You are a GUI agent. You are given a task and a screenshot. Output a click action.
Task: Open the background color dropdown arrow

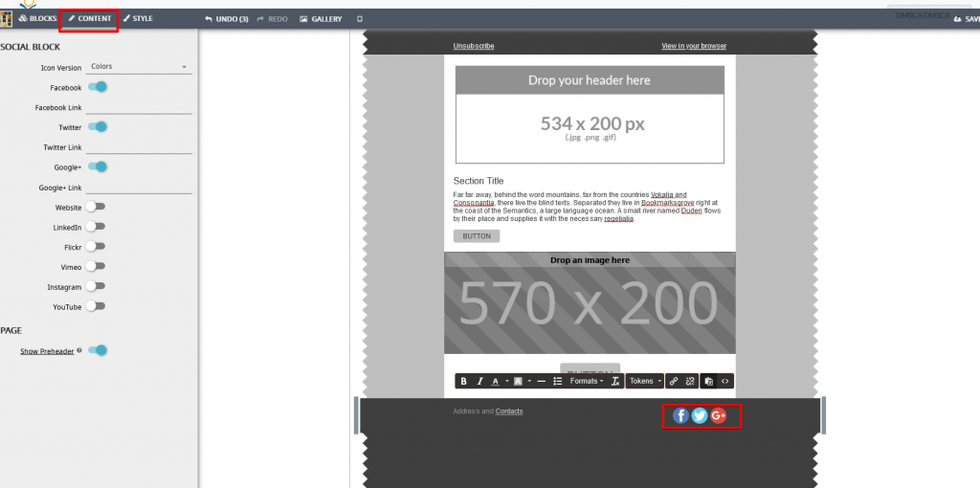coord(529,381)
